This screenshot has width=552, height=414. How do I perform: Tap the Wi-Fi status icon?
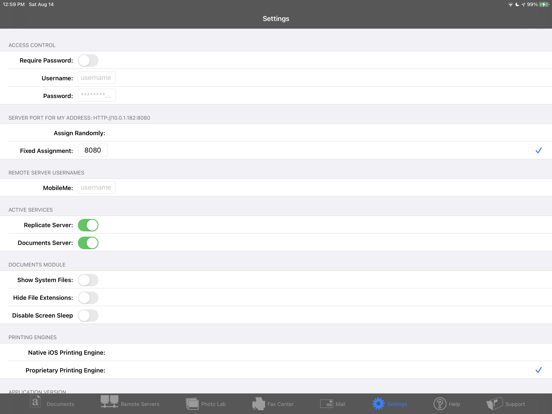click(510, 5)
